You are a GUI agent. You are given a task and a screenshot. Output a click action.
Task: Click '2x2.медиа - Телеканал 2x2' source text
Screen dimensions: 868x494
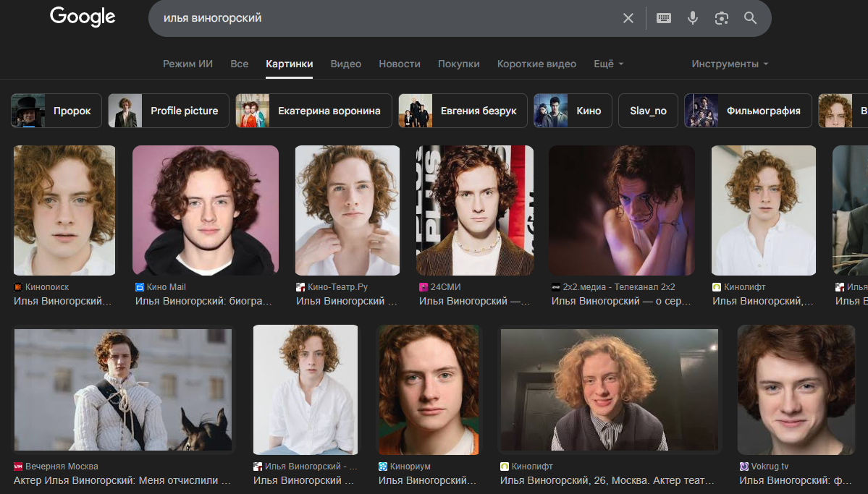619,287
